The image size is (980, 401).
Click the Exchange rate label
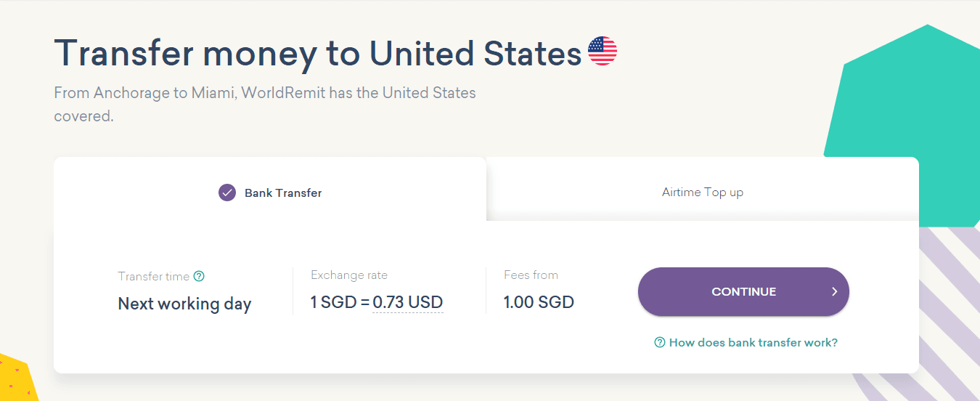click(349, 275)
